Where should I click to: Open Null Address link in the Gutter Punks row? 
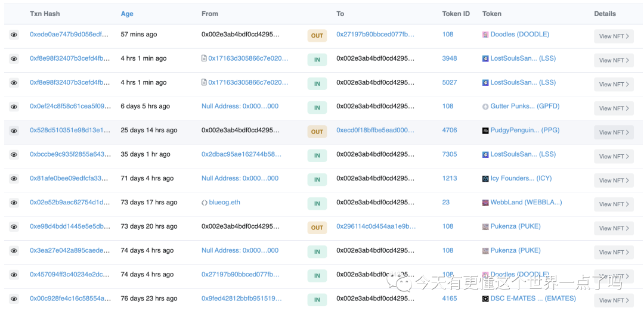pyautogui.click(x=240, y=106)
